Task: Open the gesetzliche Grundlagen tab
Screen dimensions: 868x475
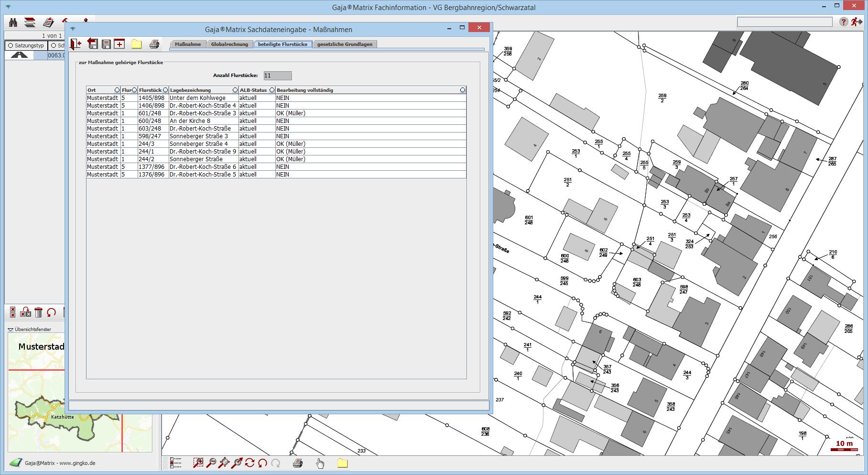Action: 344,44
